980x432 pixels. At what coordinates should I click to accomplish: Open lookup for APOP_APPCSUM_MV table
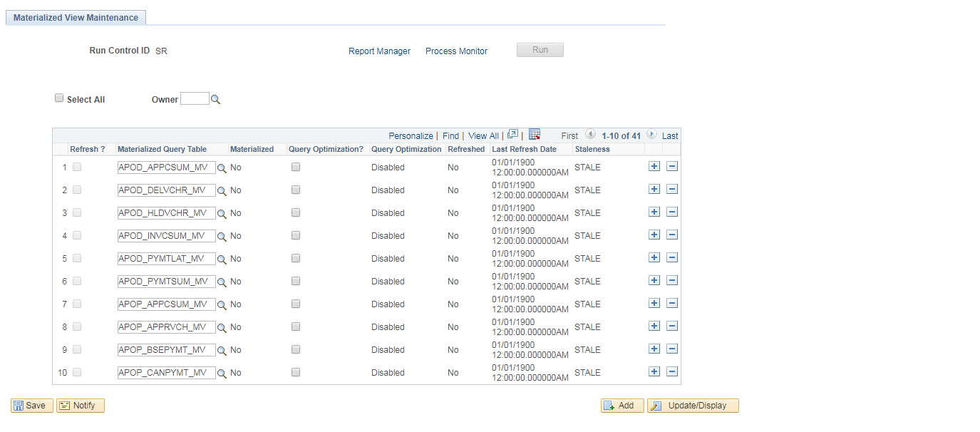click(222, 305)
